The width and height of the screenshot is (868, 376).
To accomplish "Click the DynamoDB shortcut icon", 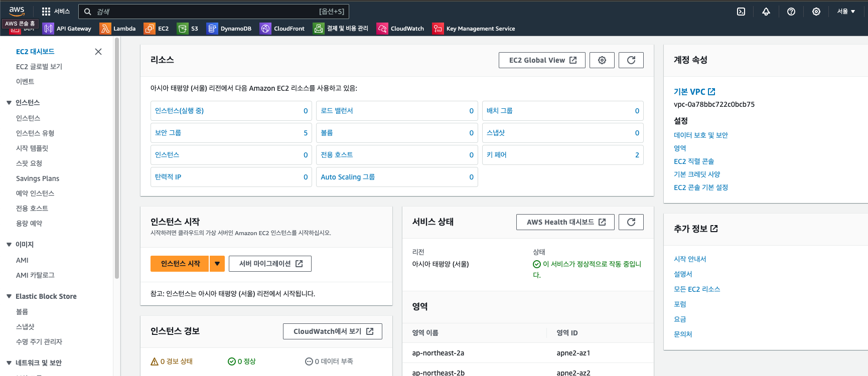I will (x=212, y=29).
